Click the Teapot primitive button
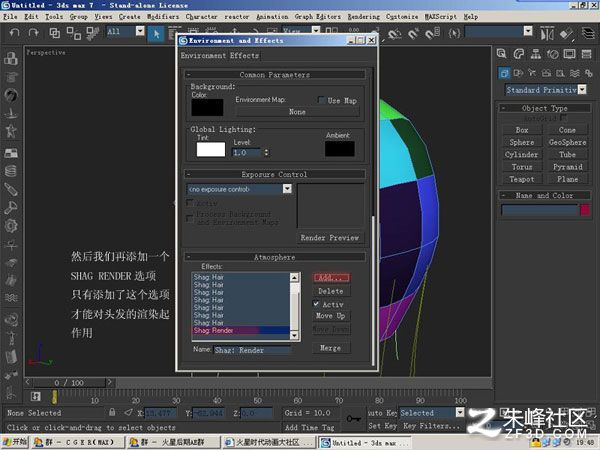600x450 pixels. point(522,179)
